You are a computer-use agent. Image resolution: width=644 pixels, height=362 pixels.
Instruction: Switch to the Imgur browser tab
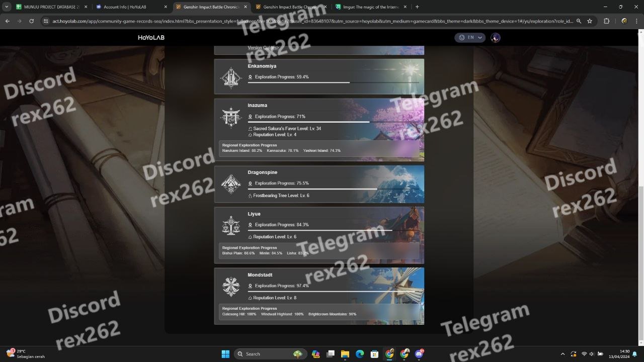tap(370, 7)
